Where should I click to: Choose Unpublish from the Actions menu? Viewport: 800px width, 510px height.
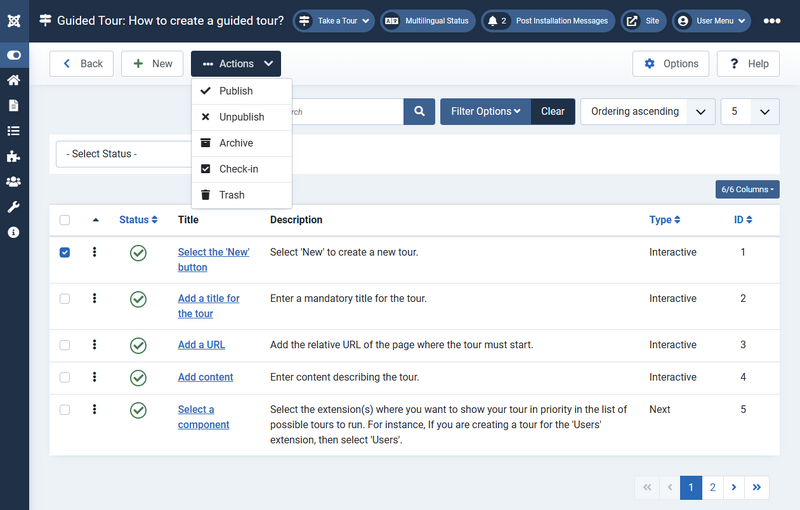point(241,117)
